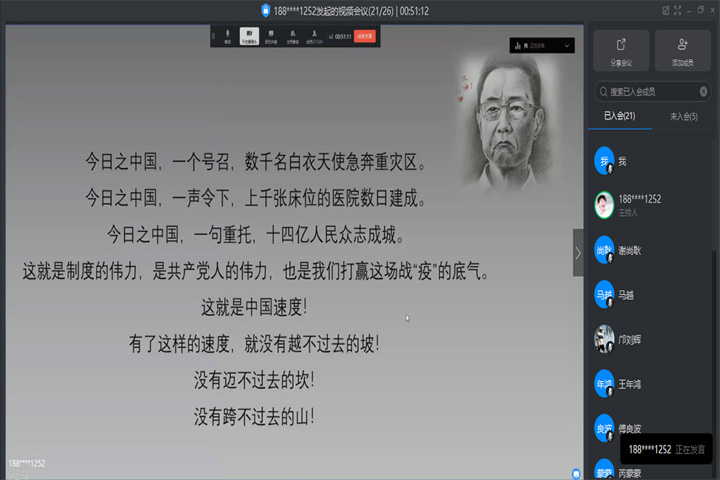This screenshot has width=720, height=480.
Task: Click the host's photo avatar
Action: [x=604, y=205]
